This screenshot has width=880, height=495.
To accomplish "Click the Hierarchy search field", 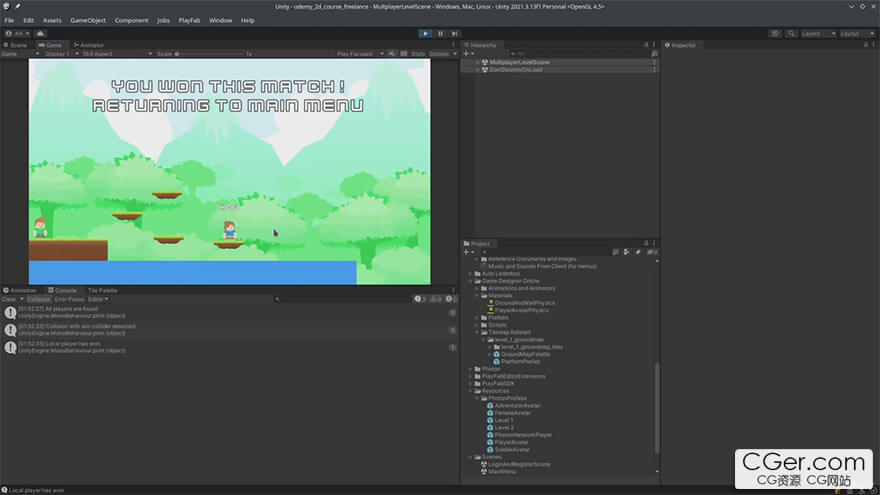I will click(x=578, y=54).
